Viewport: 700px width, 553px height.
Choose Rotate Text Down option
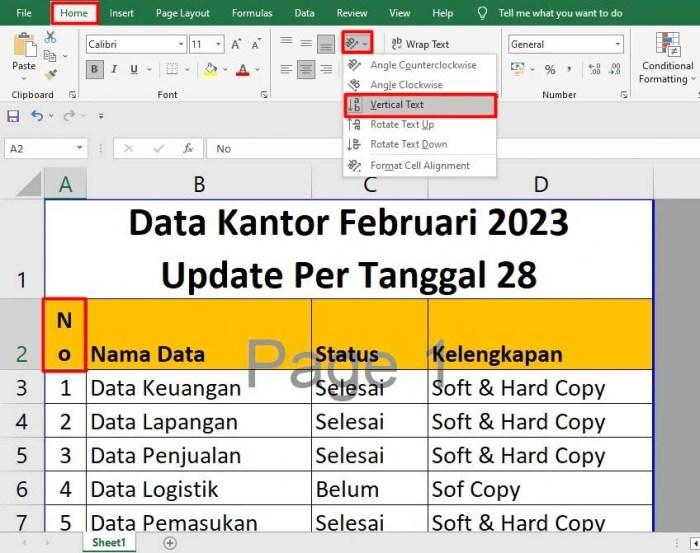(420, 144)
